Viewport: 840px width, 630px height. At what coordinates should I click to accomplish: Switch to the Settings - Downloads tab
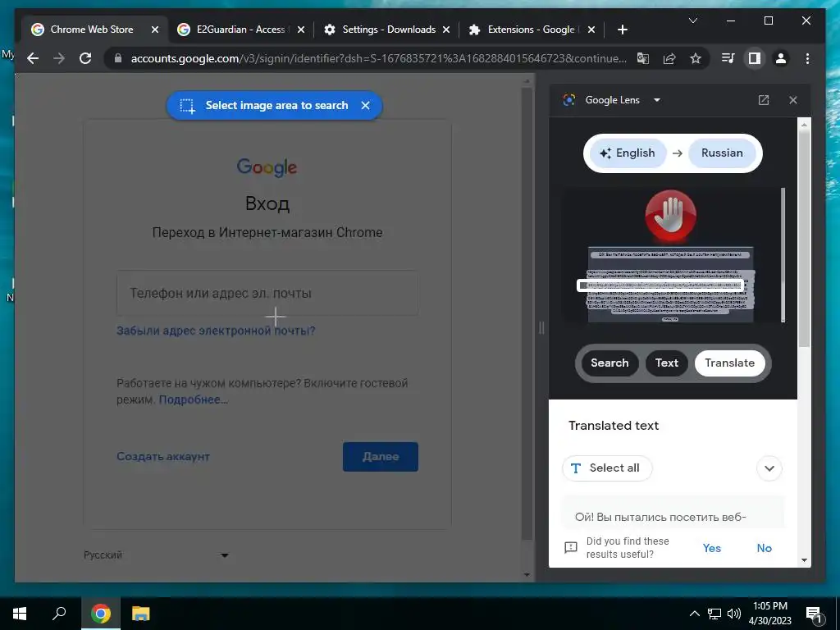[388, 30]
